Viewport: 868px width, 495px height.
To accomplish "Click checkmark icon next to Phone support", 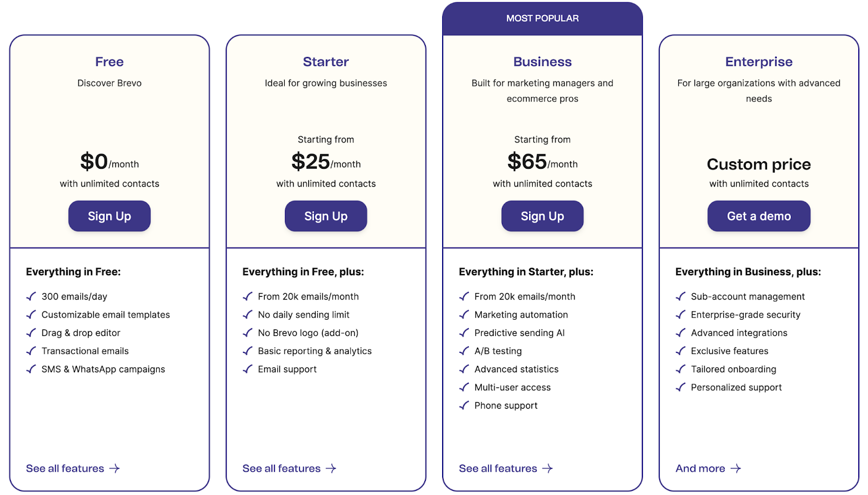I will coord(464,405).
